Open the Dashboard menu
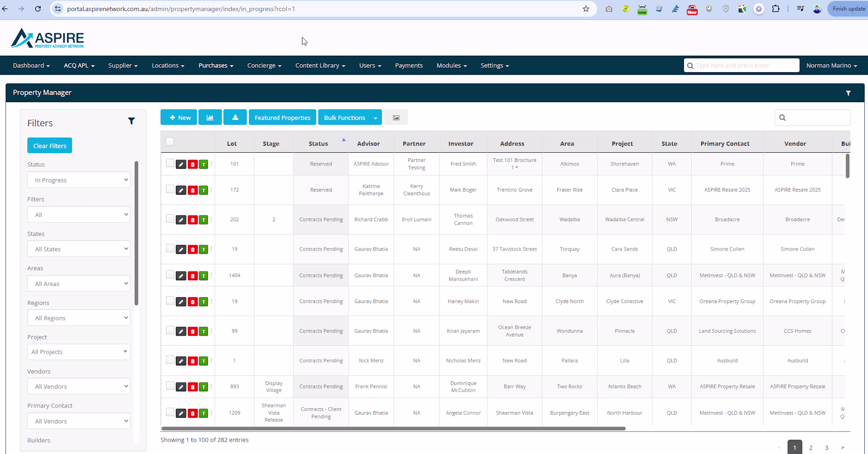This screenshot has width=868, height=454. tap(31, 65)
